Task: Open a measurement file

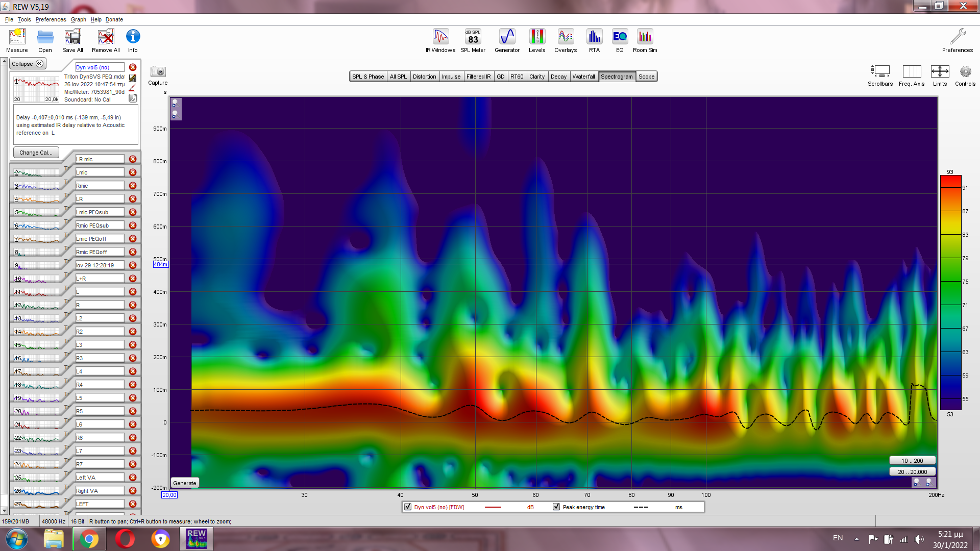Action: [x=45, y=41]
